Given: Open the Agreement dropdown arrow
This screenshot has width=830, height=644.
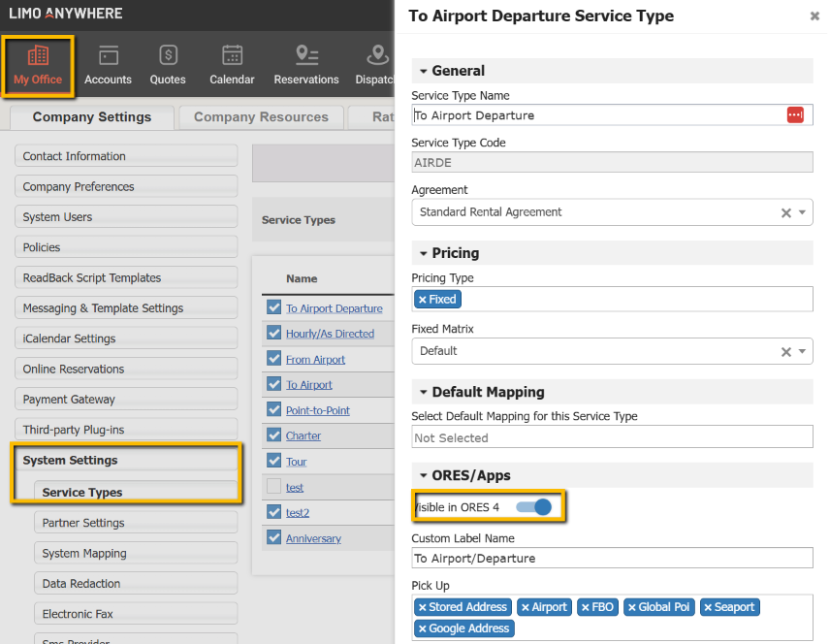Looking at the screenshot, I should [803, 212].
